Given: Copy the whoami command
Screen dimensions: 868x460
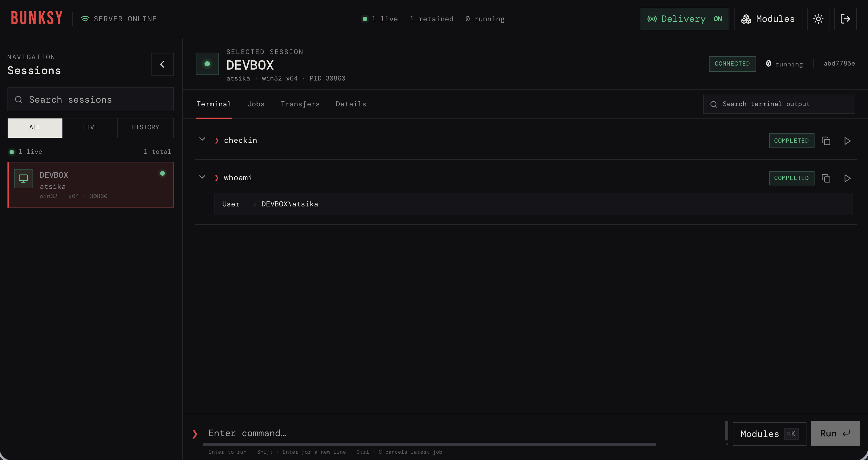Looking at the screenshot, I should [x=826, y=178].
